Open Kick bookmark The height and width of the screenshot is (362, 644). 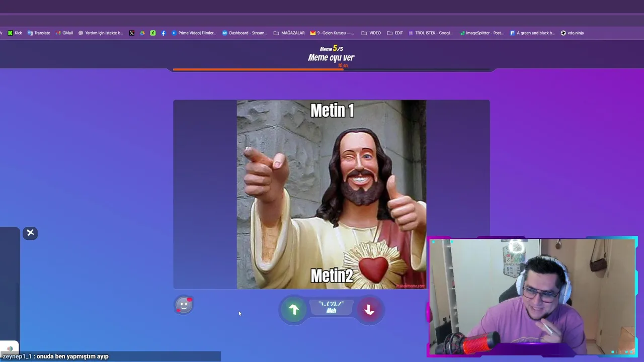point(15,33)
